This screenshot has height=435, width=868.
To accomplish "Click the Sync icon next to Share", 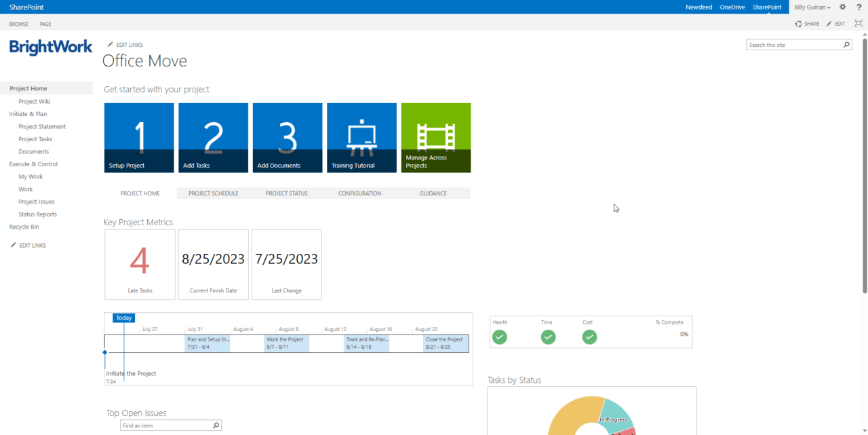I will tap(797, 23).
